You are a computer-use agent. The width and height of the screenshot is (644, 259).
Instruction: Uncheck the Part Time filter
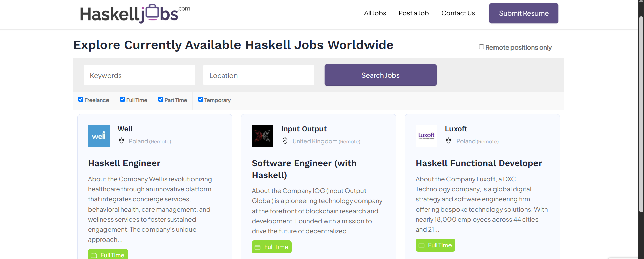coord(161,99)
